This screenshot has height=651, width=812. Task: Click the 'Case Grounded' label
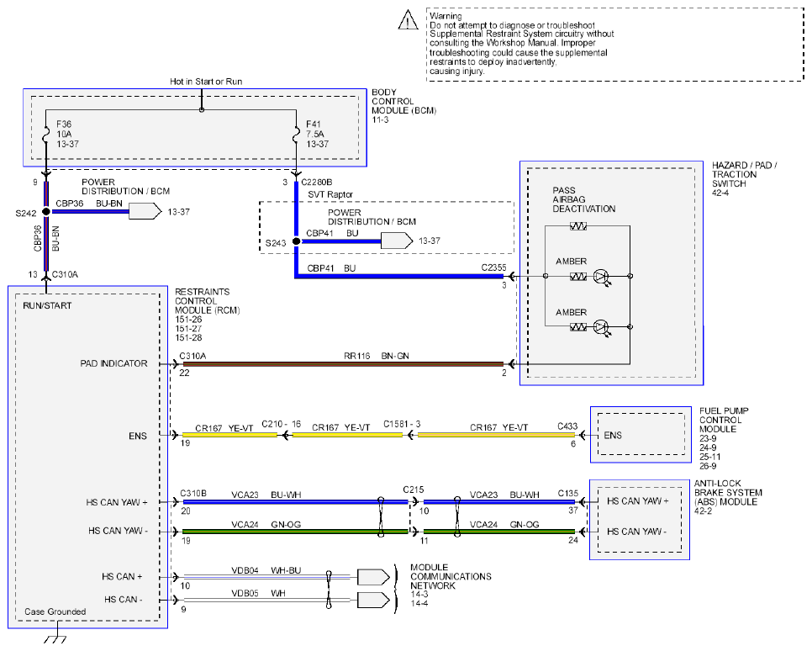click(55, 611)
